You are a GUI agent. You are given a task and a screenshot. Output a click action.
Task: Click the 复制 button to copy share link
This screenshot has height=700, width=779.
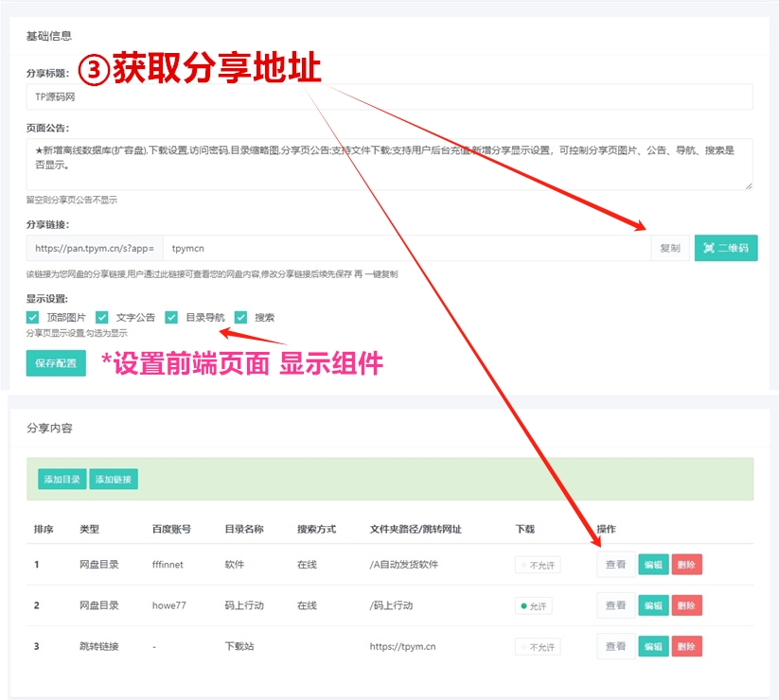[668, 248]
